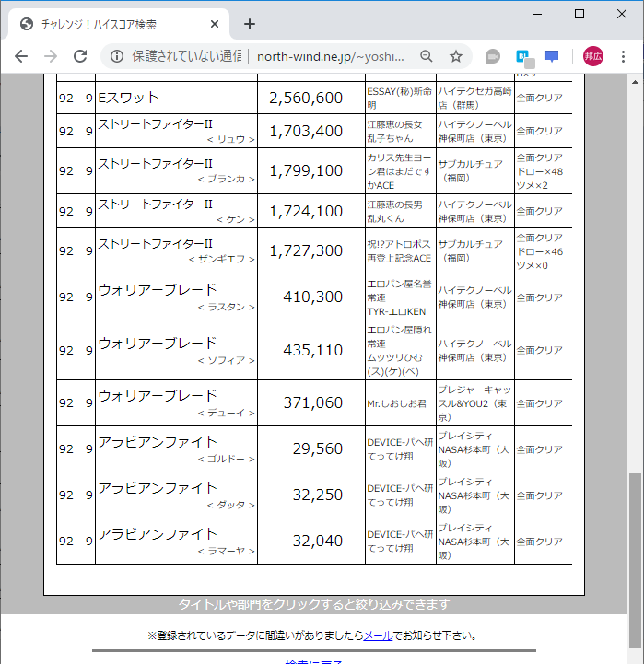Open the blue B! bookmark extension
Image resolution: width=644 pixels, height=664 pixels.
pos(525,58)
